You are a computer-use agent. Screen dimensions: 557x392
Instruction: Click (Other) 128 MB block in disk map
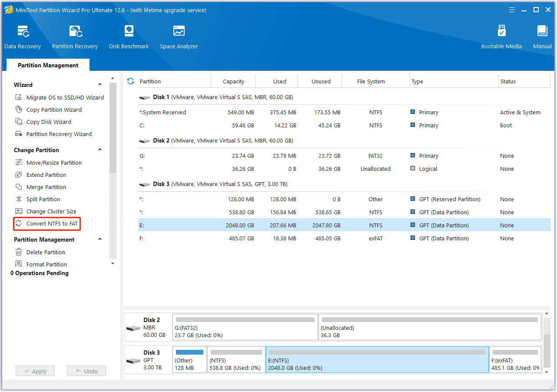189,359
